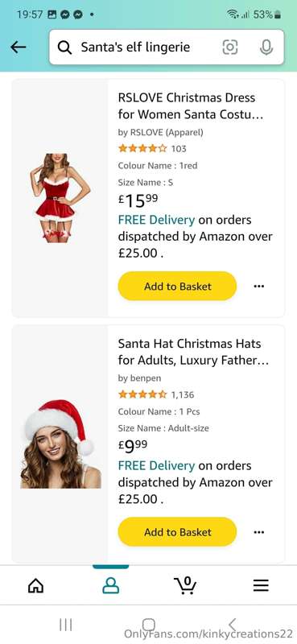Click the search field with lingerie query
This screenshot has width=297, height=644.
[x=167, y=47]
